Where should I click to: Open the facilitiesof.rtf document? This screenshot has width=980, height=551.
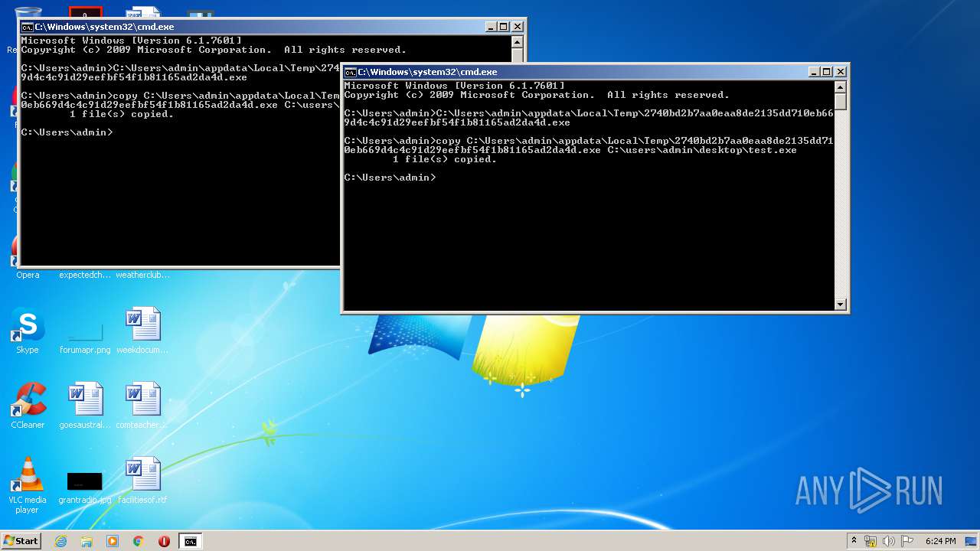142,481
